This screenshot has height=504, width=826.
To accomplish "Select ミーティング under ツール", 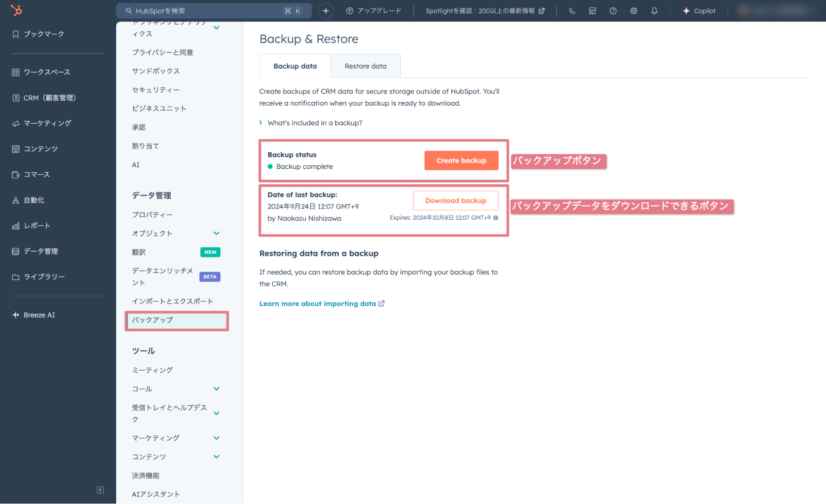I will click(x=152, y=370).
